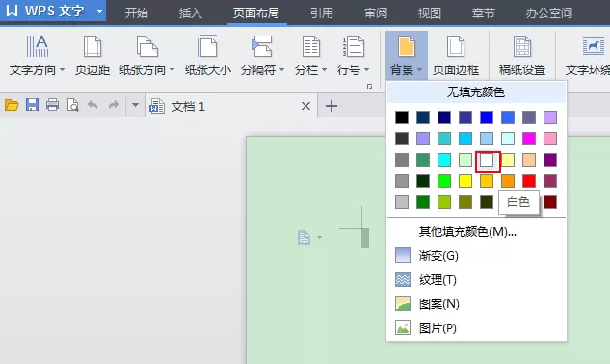Viewport: 610px width, 364px height.
Task: Click the 图案(N) pattern icon
Action: [x=403, y=303]
